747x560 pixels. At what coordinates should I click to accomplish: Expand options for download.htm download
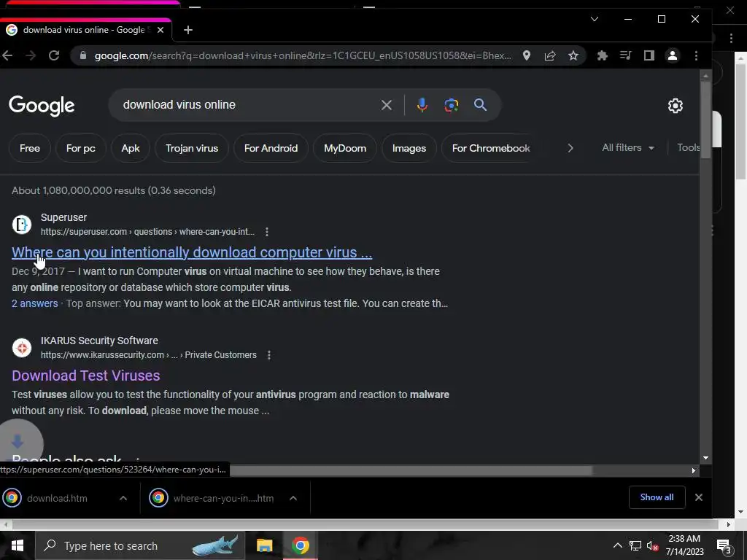(123, 498)
